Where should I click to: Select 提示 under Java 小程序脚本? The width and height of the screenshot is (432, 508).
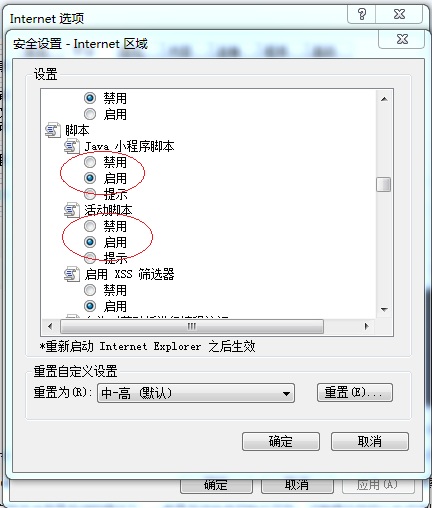90,193
